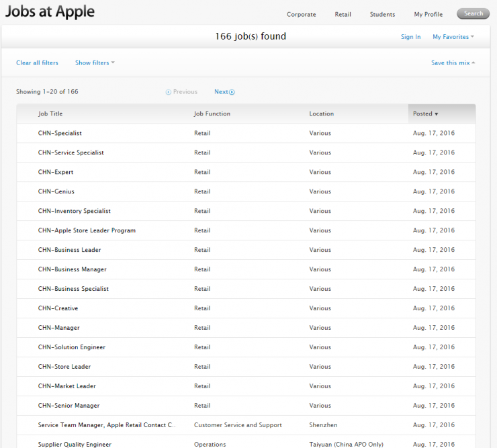Click the Previous page arrow icon

click(169, 92)
